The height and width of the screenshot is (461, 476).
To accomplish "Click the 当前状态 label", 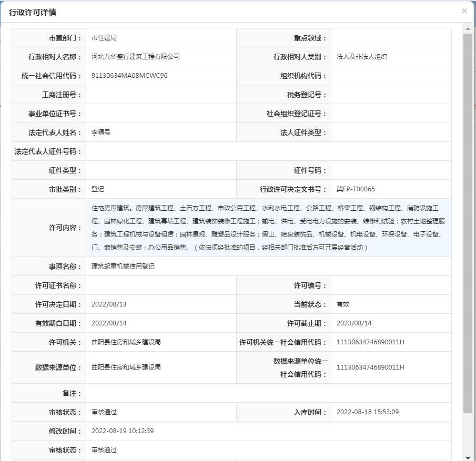I will point(310,304).
